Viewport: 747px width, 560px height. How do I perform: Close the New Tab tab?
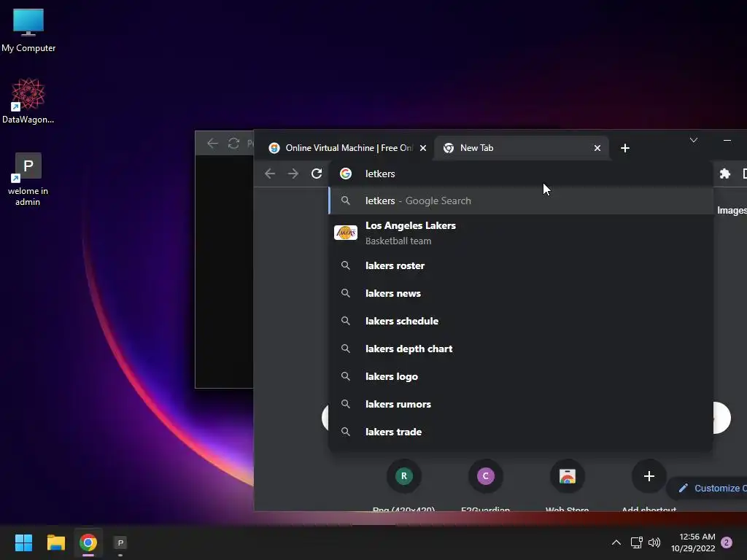[x=597, y=148]
